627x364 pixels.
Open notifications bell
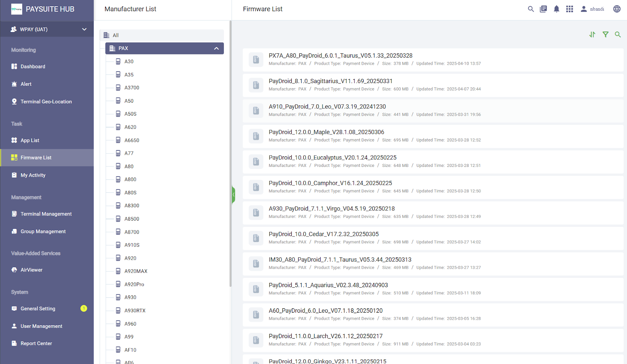coord(556,9)
